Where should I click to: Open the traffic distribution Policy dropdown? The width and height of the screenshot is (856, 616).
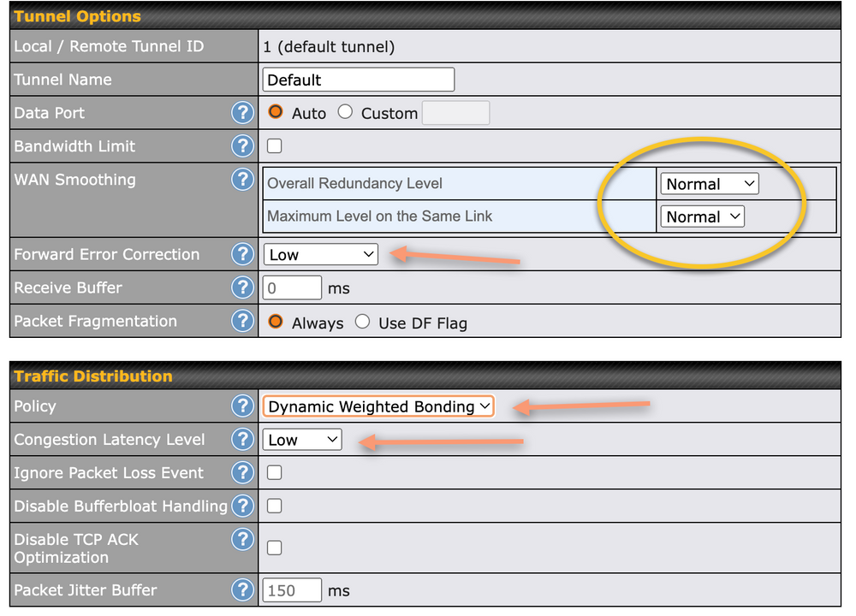click(378, 406)
